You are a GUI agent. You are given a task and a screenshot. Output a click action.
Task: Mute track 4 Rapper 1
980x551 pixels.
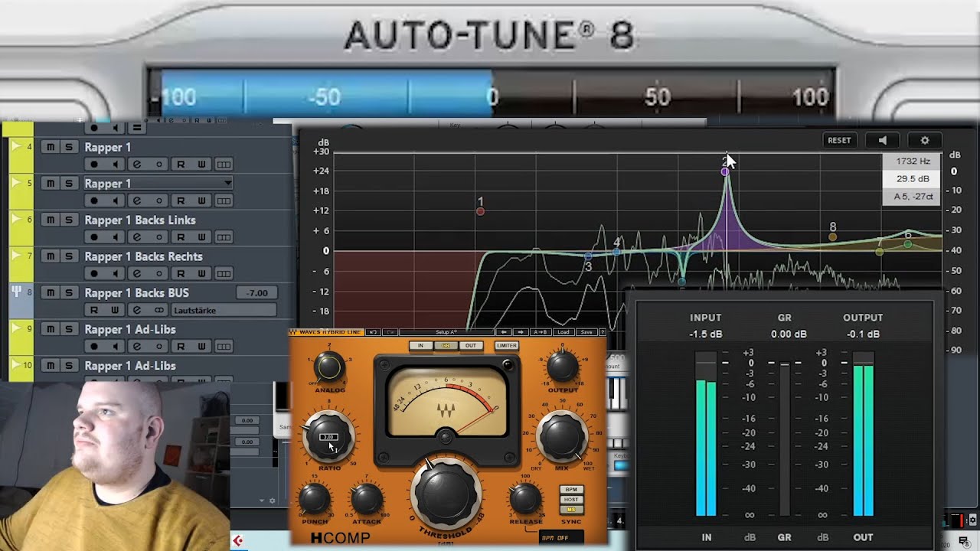(51, 147)
